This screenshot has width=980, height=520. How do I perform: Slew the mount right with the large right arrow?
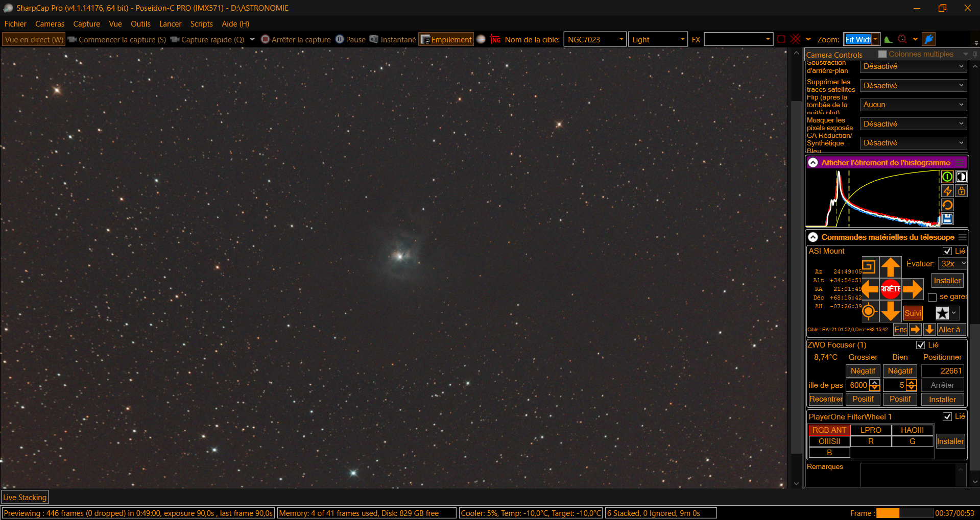913,289
